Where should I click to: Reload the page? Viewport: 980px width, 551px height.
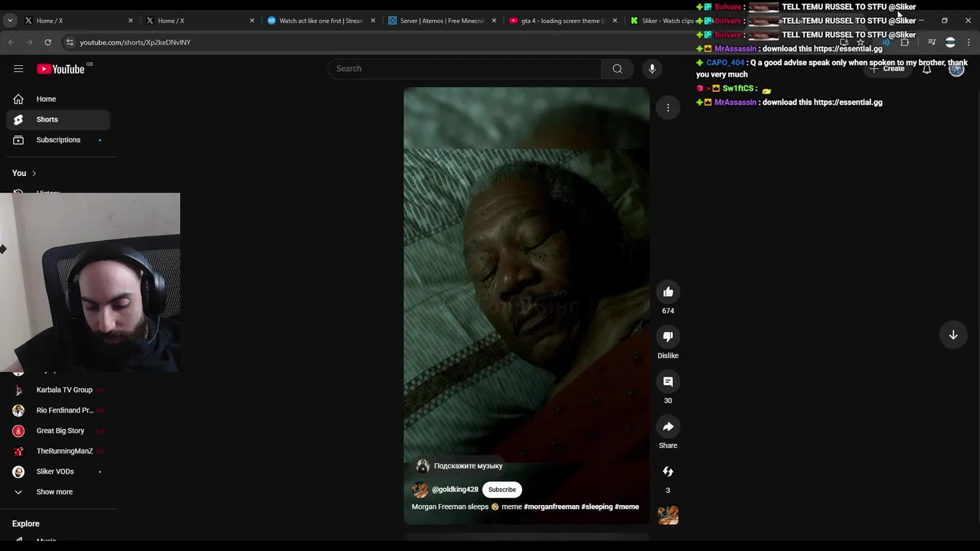(x=47, y=42)
